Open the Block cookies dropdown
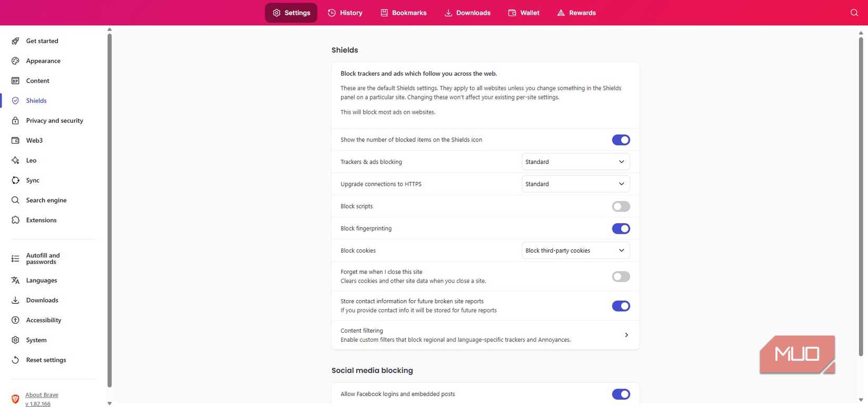868x407 pixels. coord(574,250)
